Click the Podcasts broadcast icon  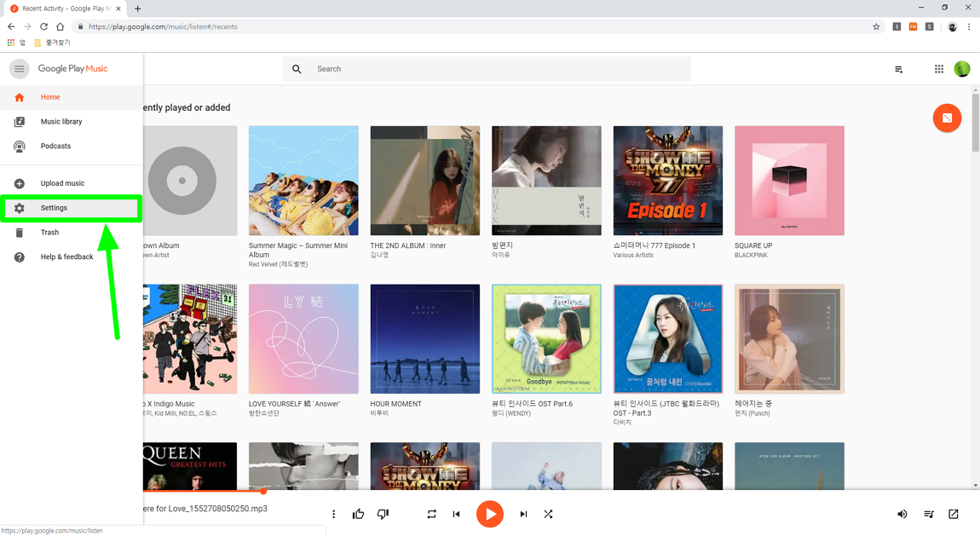(x=20, y=147)
